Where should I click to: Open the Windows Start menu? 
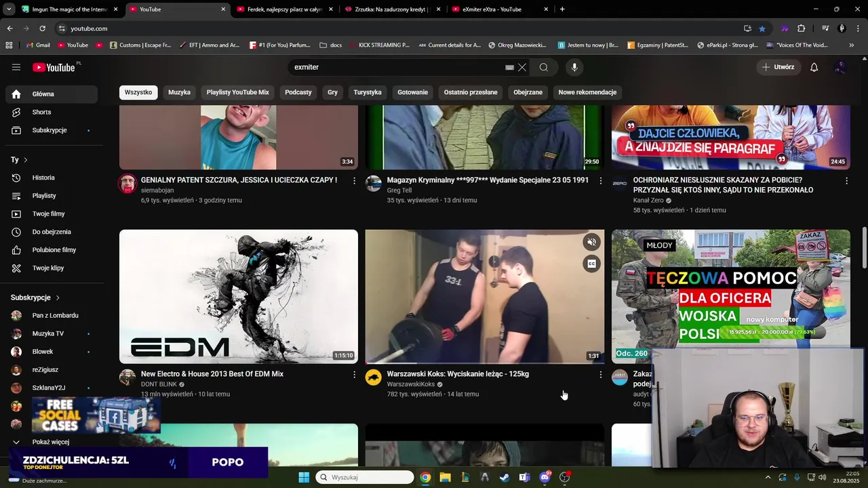pyautogui.click(x=304, y=477)
